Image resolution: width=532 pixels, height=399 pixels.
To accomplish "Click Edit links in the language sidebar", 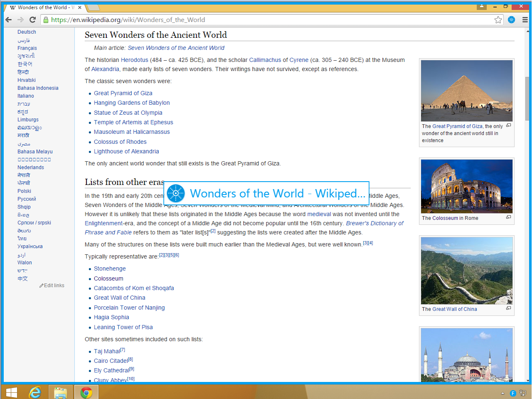I will (52, 286).
